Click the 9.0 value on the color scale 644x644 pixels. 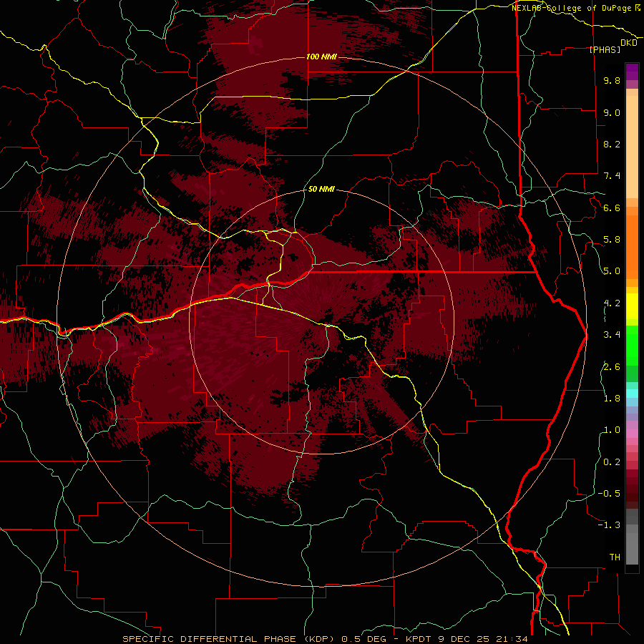click(612, 112)
